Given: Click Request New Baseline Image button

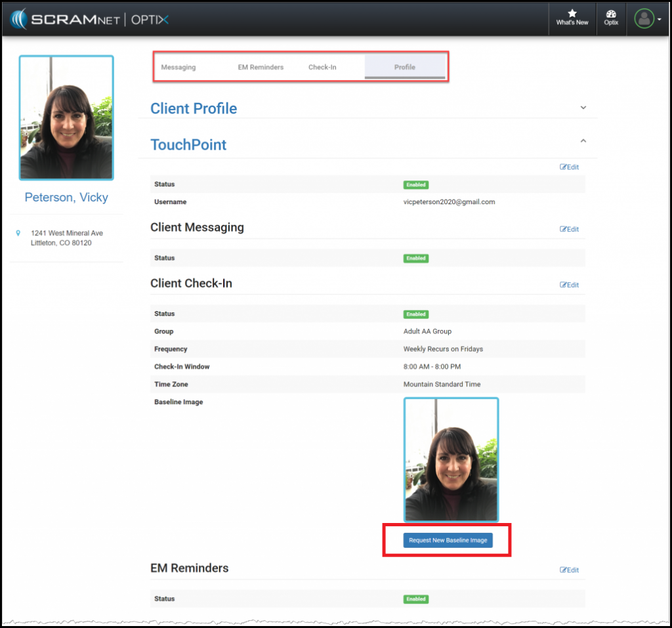Looking at the screenshot, I should coord(448,540).
